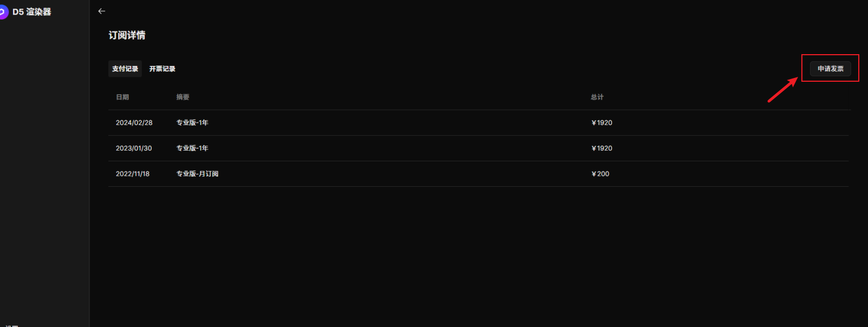Click the 总计 column header

pyautogui.click(x=597, y=97)
